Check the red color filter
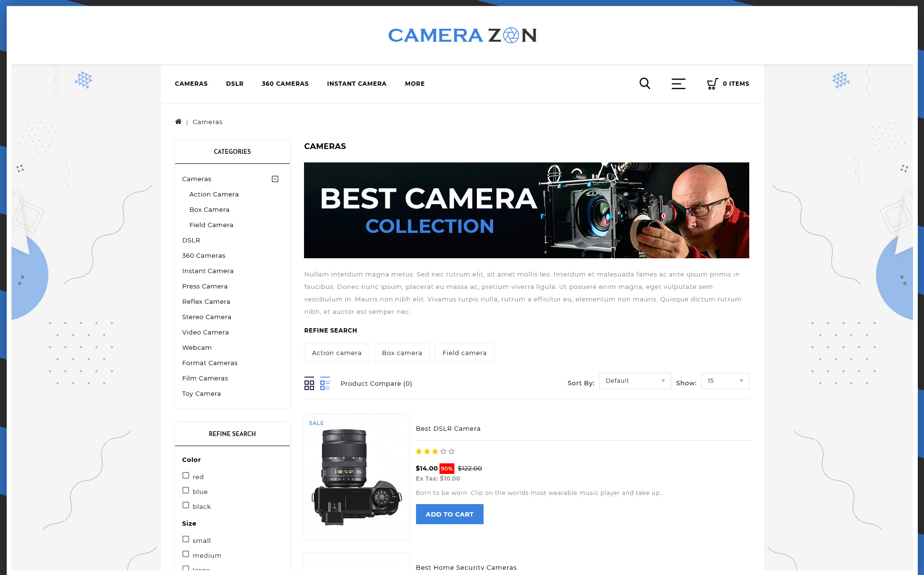Image resolution: width=924 pixels, height=575 pixels. (186, 475)
